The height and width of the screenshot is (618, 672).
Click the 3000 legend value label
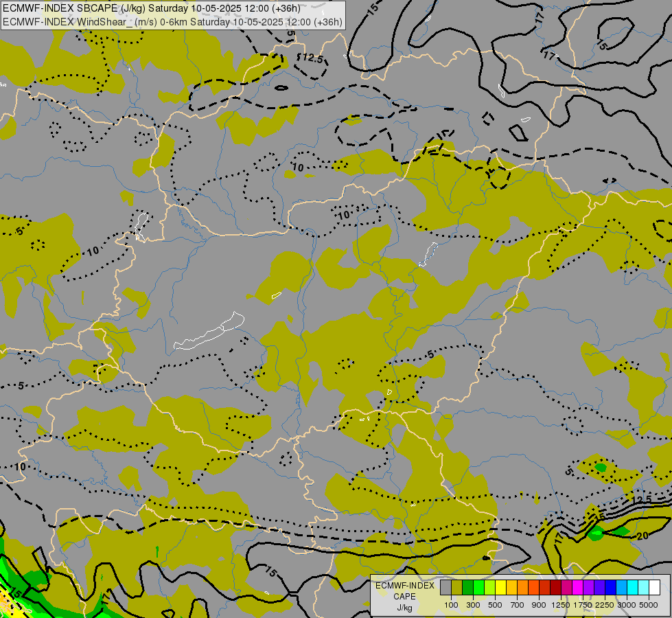pyautogui.click(x=627, y=605)
